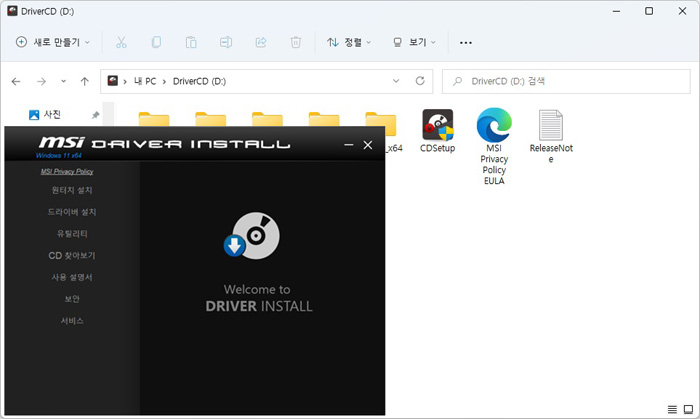The height and width of the screenshot is (419, 700).
Task: Click the disc download icon in welcome pane
Action: click(252, 235)
